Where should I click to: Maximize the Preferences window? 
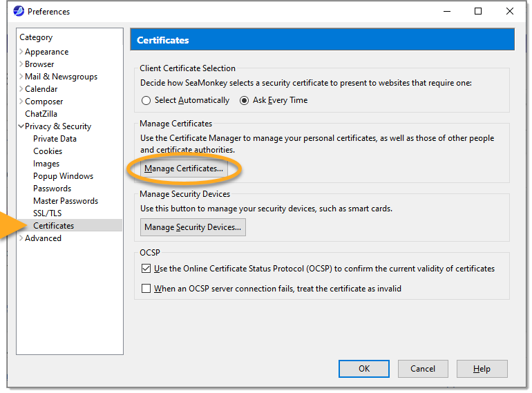tap(478, 11)
